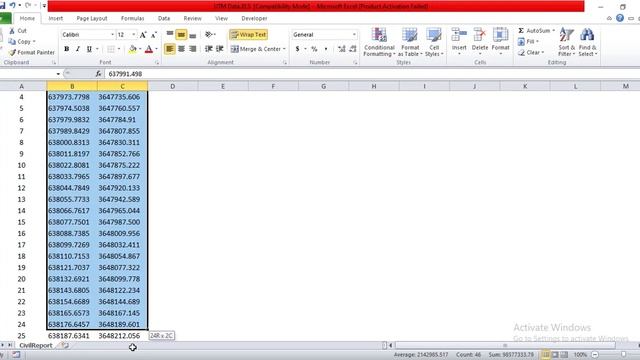640x360 pixels.
Task: Switch to the Formulas tab
Action: [132, 18]
